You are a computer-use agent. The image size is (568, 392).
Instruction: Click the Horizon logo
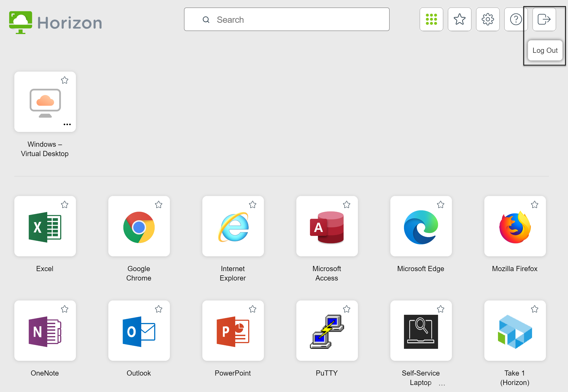(55, 23)
